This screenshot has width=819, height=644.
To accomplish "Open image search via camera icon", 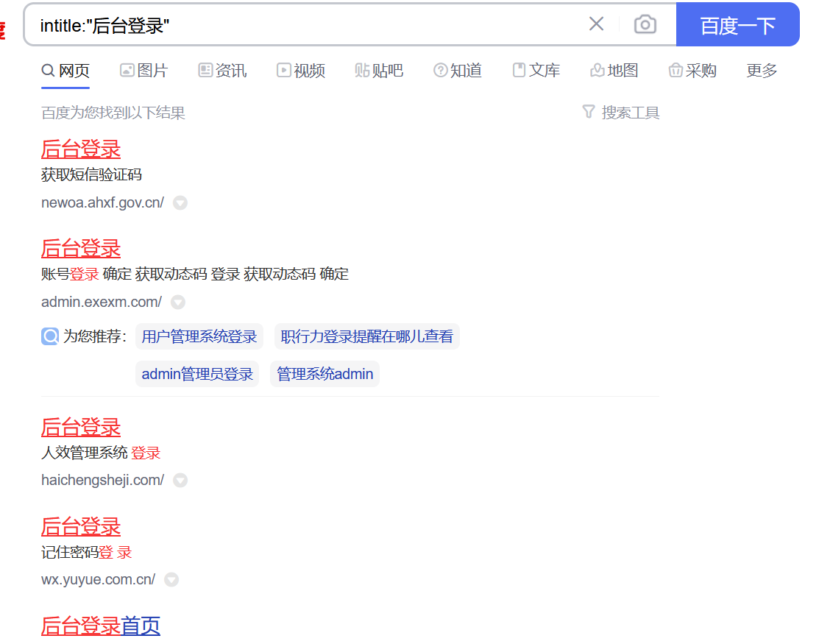I will click(x=645, y=24).
